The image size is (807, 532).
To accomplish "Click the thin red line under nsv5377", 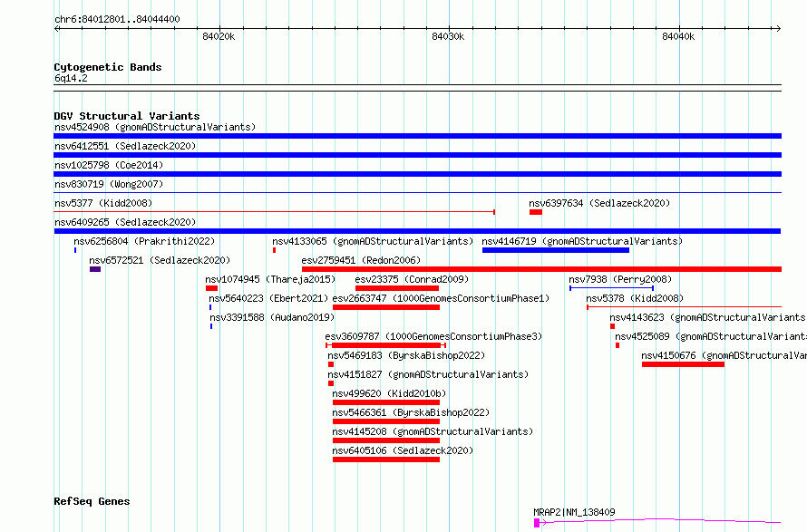I will coord(275,212).
